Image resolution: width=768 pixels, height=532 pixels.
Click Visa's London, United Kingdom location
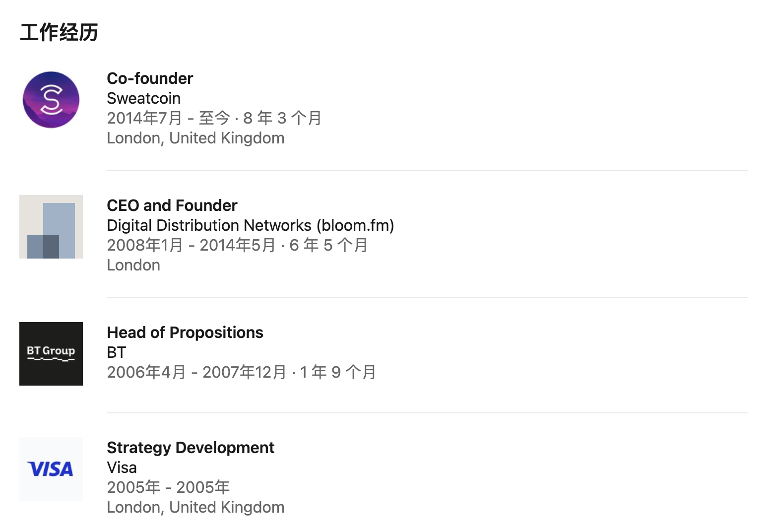[195, 507]
